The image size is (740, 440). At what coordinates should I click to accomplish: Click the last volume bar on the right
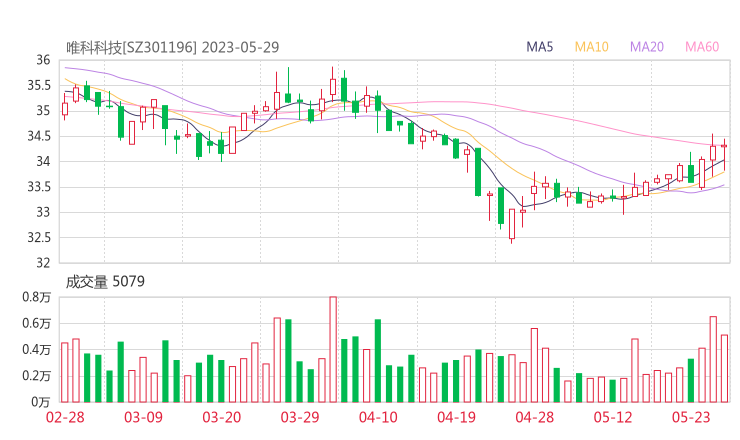[724, 369]
